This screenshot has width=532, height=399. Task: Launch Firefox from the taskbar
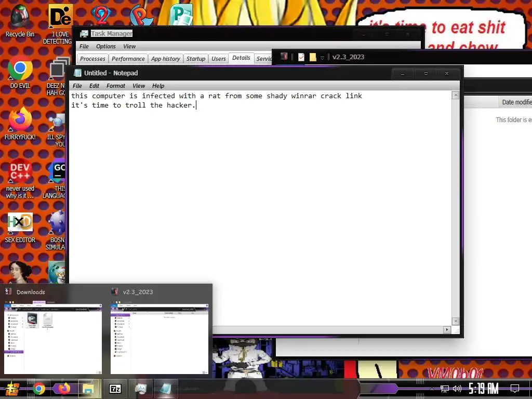tap(64, 389)
